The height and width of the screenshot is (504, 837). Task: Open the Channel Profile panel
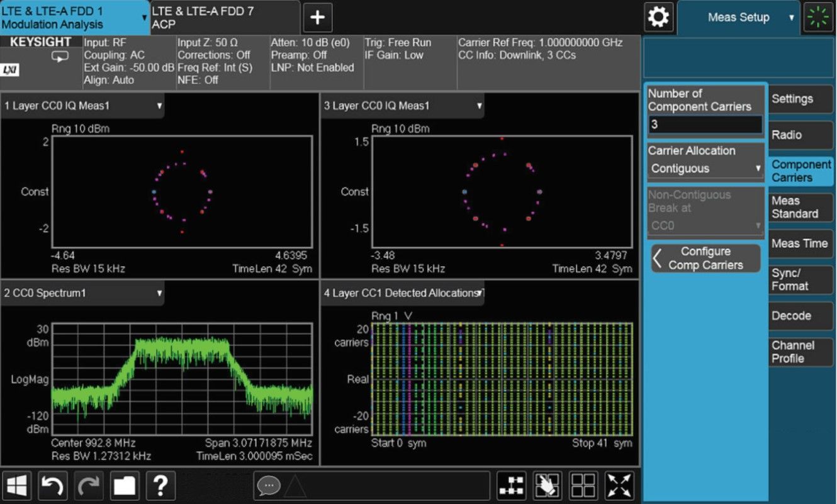coord(800,352)
